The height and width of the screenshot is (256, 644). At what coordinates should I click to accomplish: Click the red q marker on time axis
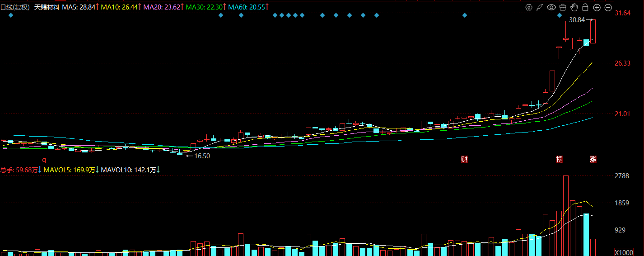[x=44, y=160]
